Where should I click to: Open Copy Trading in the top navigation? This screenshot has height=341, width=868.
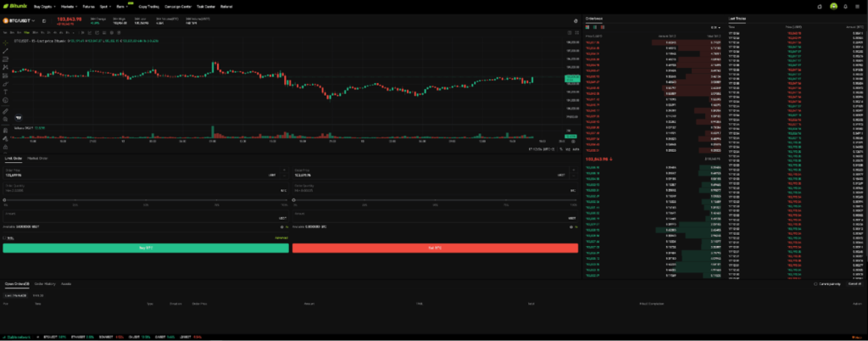click(149, 7)
